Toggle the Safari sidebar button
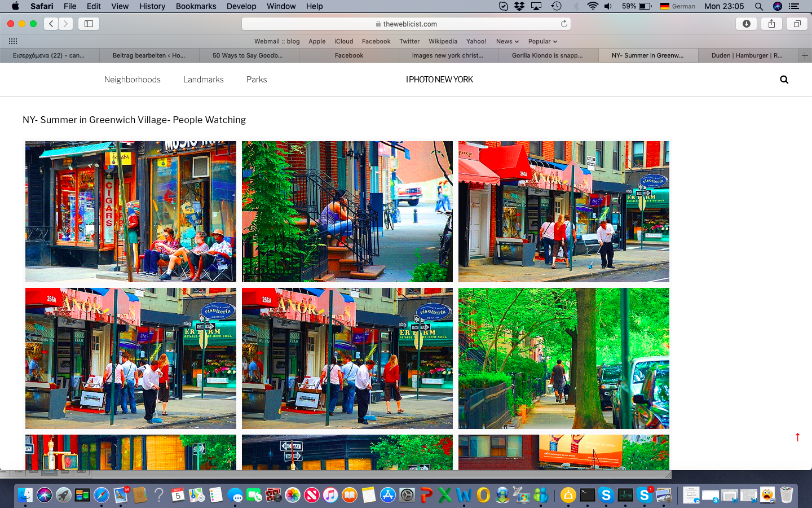This screenshot has width=812, height=508. click(89, 24)
